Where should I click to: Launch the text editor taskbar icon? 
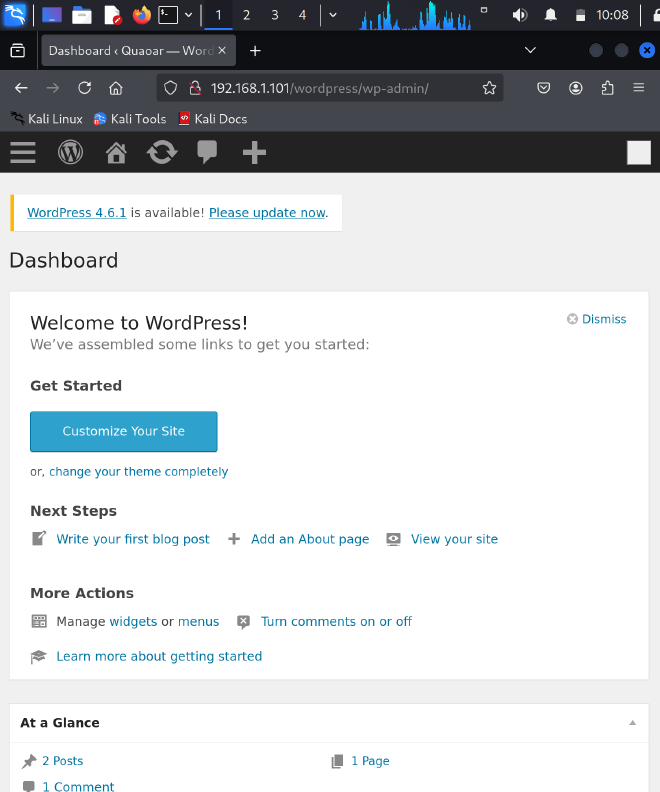point(112,15)
